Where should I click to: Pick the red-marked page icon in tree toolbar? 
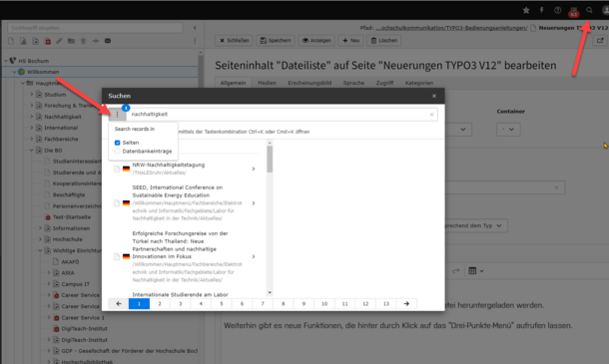47,41
